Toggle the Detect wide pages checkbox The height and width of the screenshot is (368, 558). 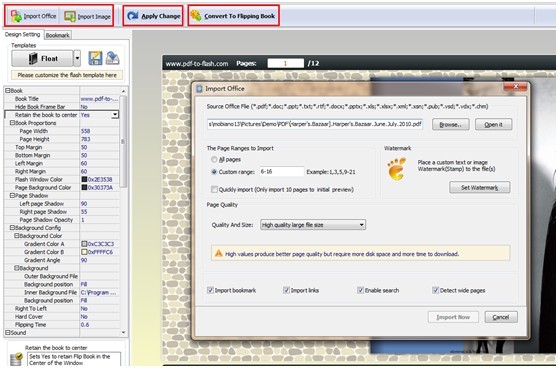tap(435, 290)
